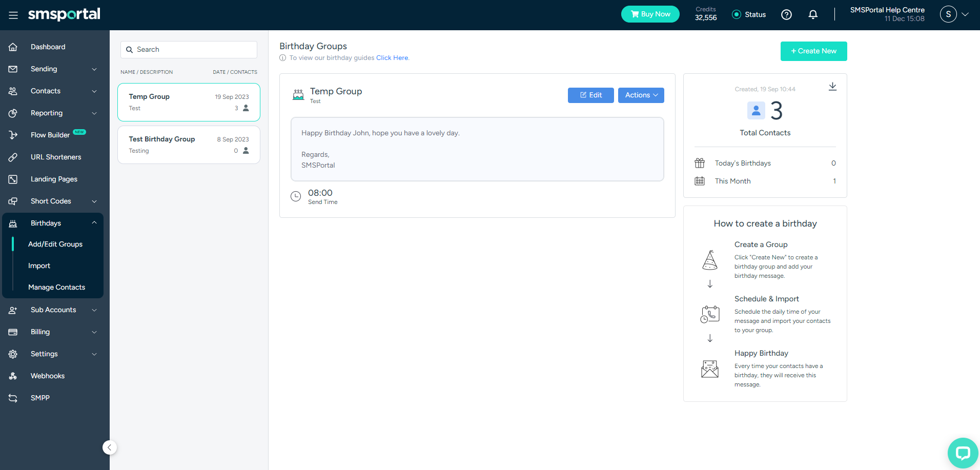The width and height of the screenshot is (980, 470).
Task: Click the search magnifier icon
Action: pos(130,50)
